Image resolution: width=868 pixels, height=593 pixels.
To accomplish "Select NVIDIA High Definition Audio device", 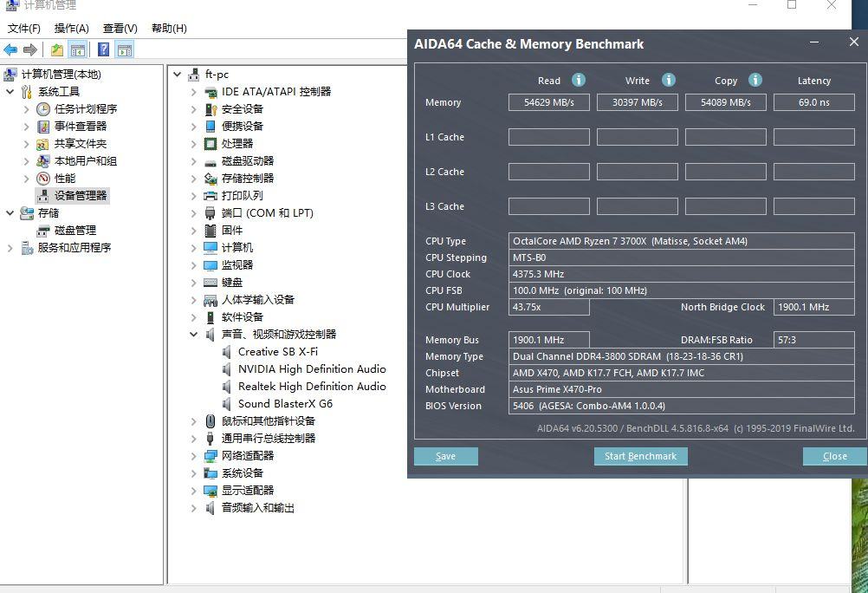I will 312,369.
